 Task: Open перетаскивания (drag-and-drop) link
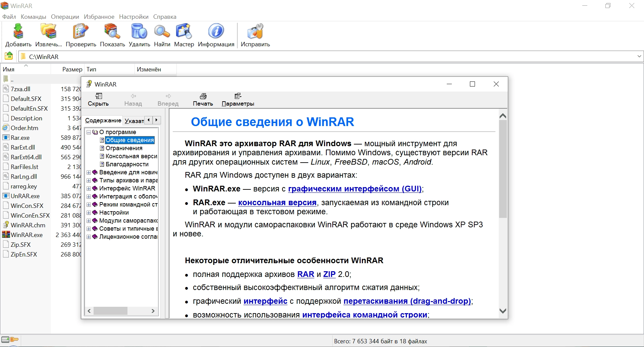(x=408, y=301)
